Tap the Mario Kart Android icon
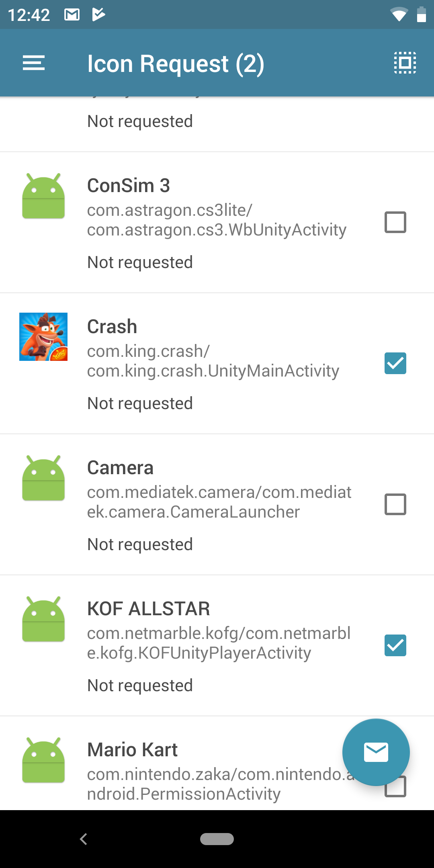Viewport: 434px width, 868px height. coord(43,761)
